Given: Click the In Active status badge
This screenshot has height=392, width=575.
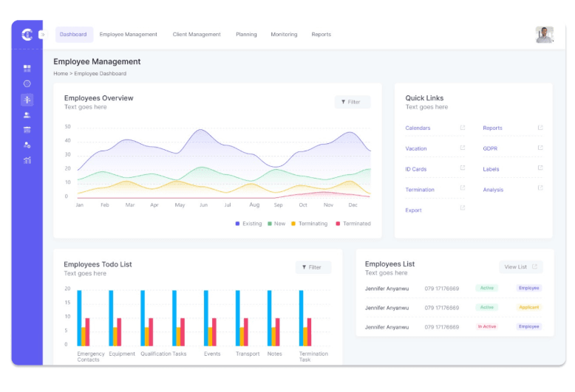Looking at the screenshot, I should tap(486, 326).
